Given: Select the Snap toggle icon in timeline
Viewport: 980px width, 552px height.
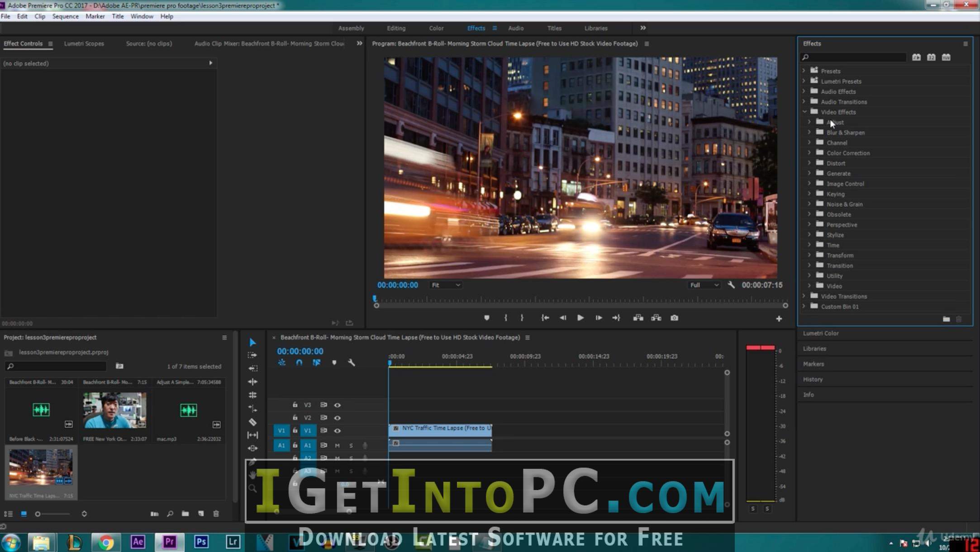Looking at the screenshot, I should tap(300, 363).
